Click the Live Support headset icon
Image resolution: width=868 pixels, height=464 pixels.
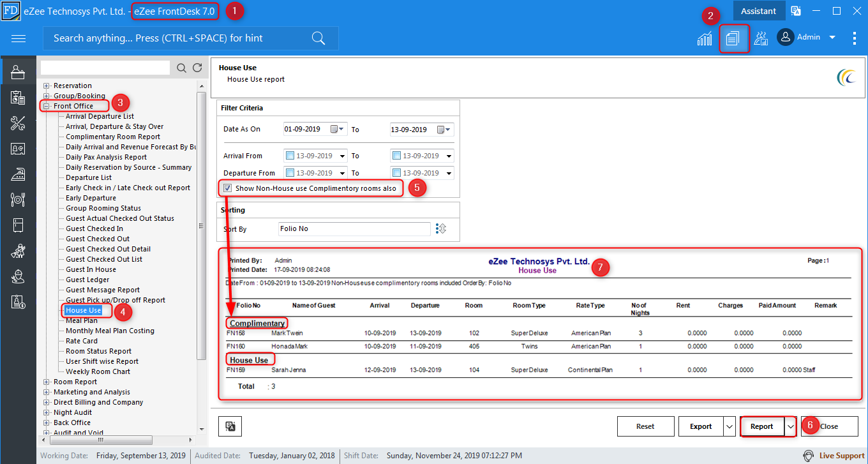pos(809,456)
